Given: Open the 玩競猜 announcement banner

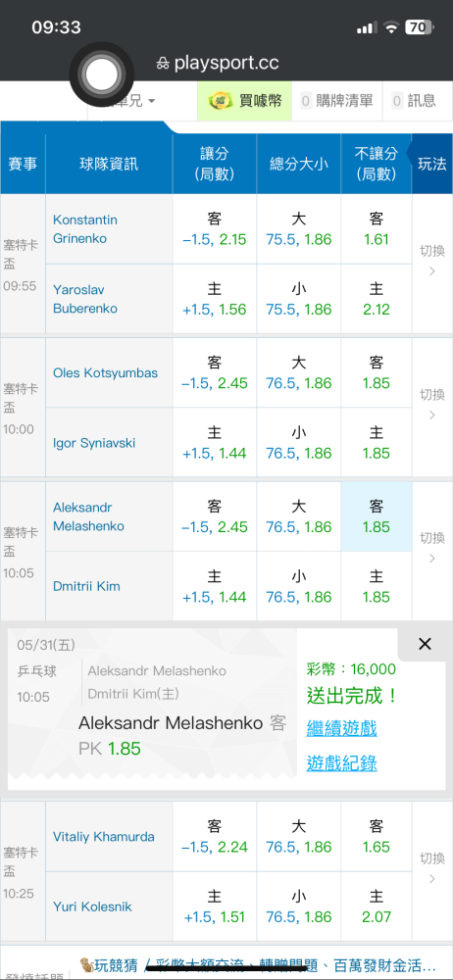Looking at the screenshot, I should tap(258, 964).
